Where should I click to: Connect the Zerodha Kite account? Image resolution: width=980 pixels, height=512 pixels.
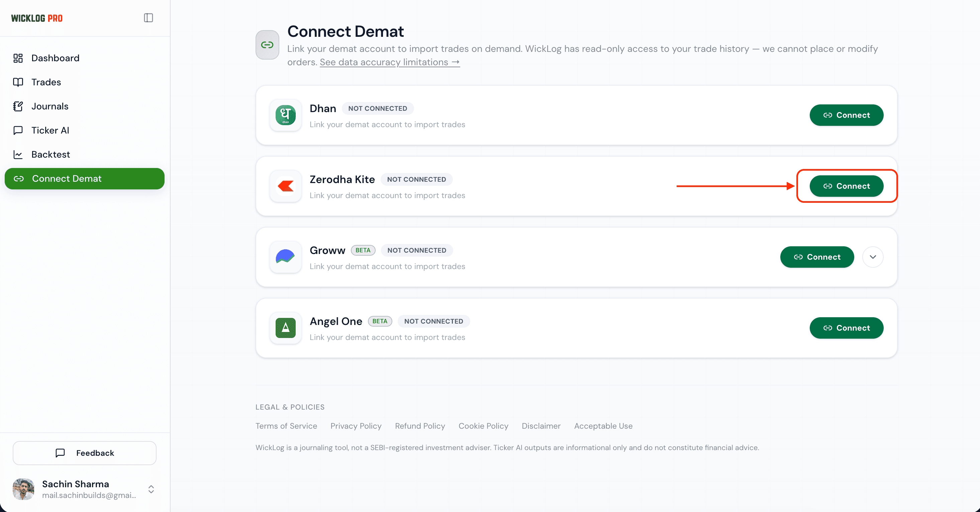click(846, 186)
